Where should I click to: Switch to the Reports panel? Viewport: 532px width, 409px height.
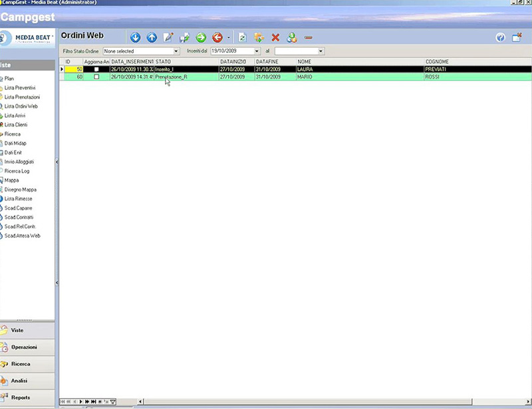(27, 398)
